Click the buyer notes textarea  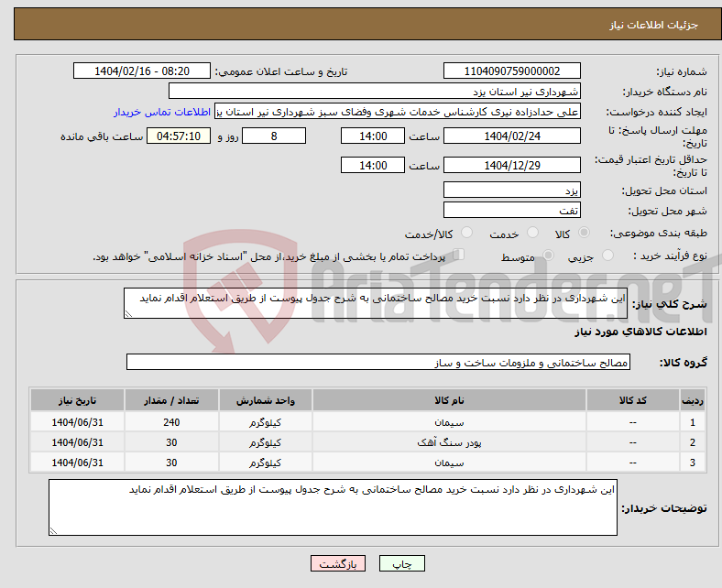coord(333,507)
